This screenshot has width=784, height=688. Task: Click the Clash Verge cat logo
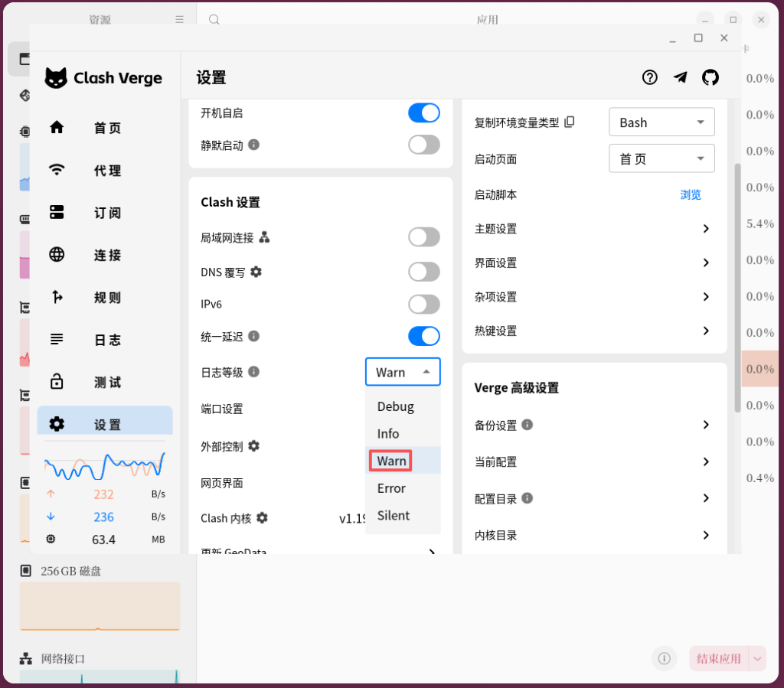pos(55,78)
